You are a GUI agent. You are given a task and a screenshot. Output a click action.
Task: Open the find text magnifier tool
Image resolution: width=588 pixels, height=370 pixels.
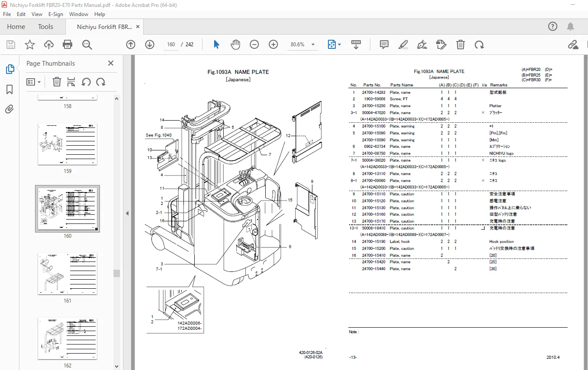(87, 45)
